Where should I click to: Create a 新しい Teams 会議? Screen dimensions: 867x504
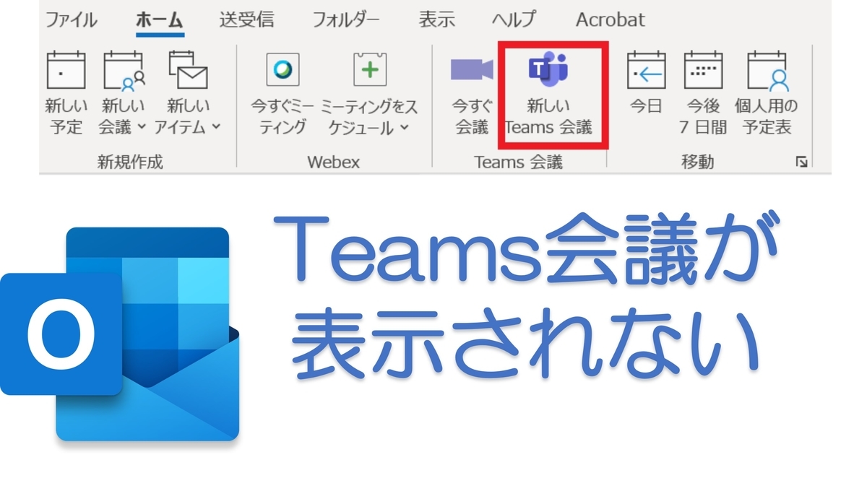(x=548, y=94)
